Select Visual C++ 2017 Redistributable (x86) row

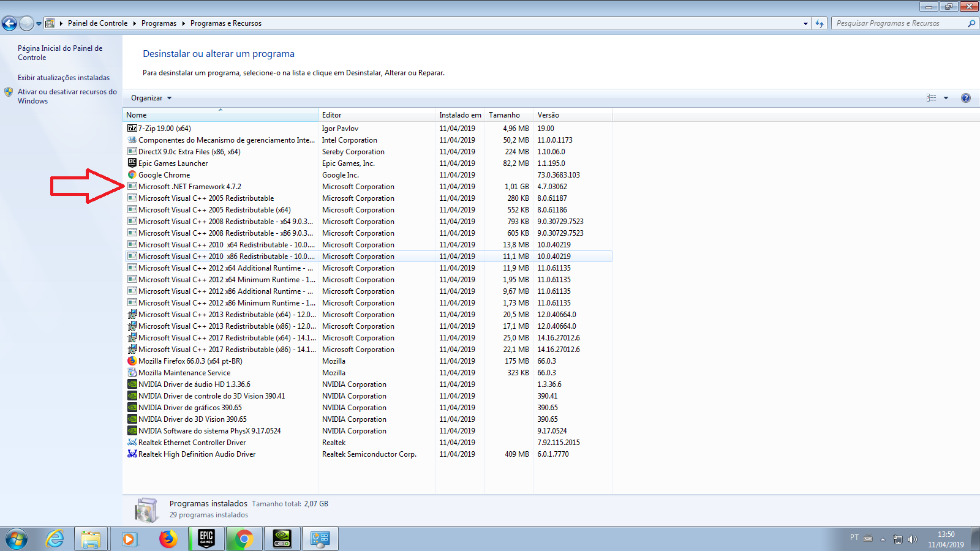click(x=369, y=350)
